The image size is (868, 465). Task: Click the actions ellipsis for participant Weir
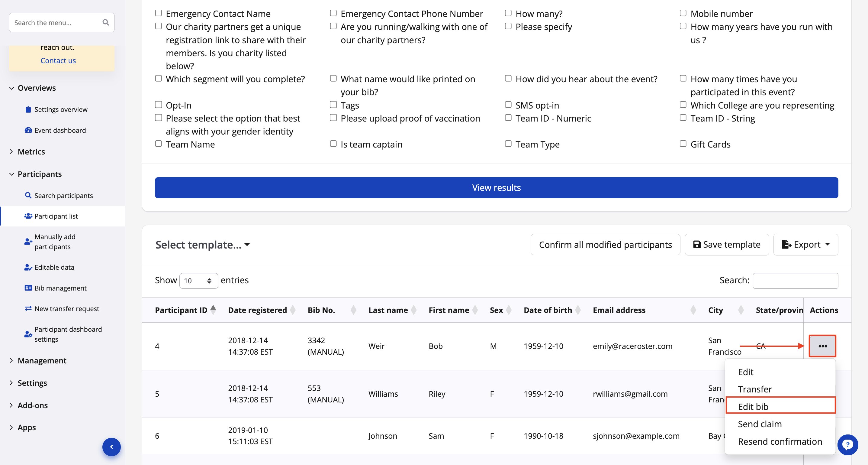click(x=822, y=346)
